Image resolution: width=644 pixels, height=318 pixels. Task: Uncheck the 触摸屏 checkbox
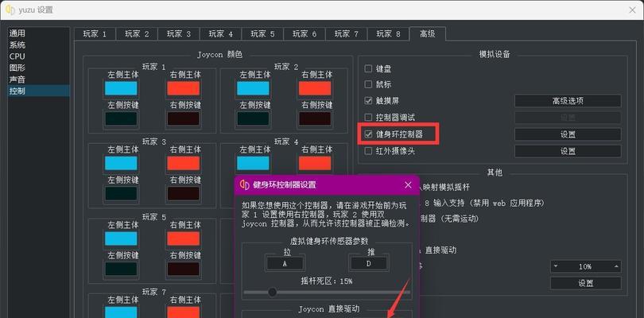[368, 101]
